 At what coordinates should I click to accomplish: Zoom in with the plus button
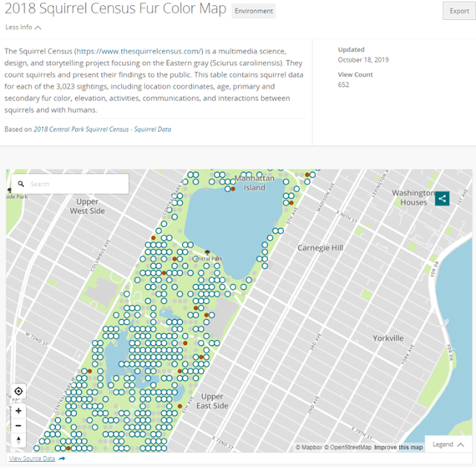[x=19, y=411]
